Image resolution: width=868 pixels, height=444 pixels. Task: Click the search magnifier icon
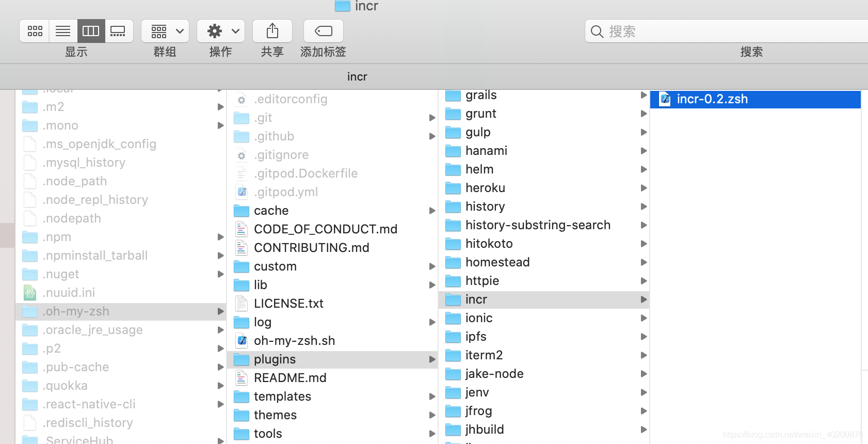point(597,31)
